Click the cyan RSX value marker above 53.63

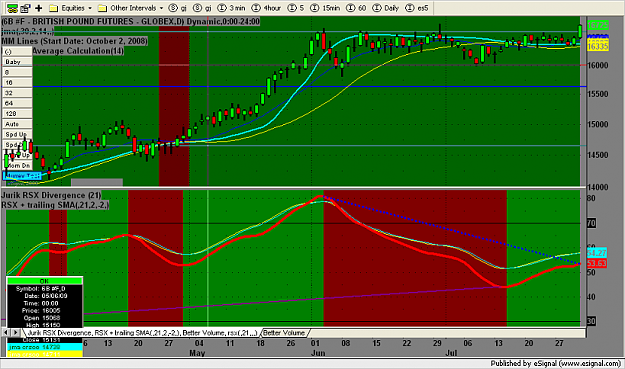[x=597, y=253]
